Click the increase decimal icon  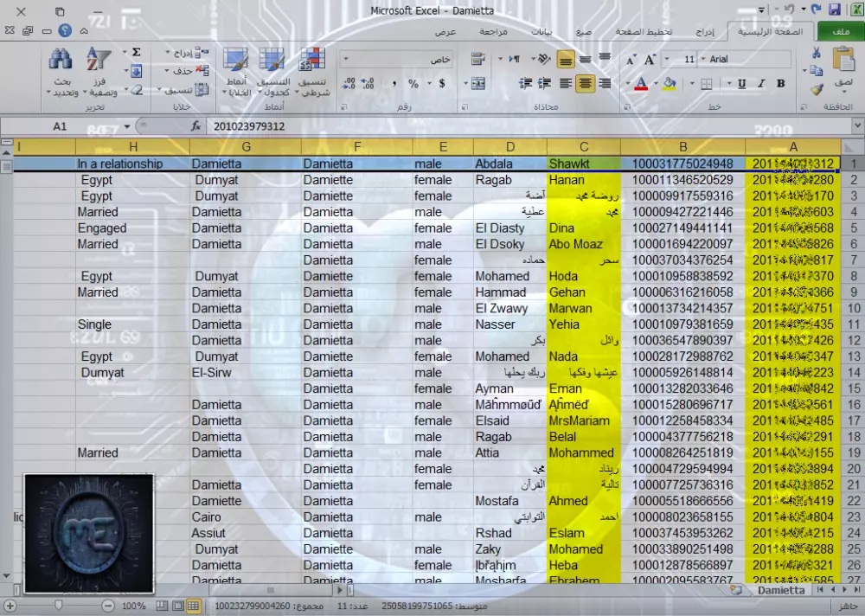click(368, 83)
